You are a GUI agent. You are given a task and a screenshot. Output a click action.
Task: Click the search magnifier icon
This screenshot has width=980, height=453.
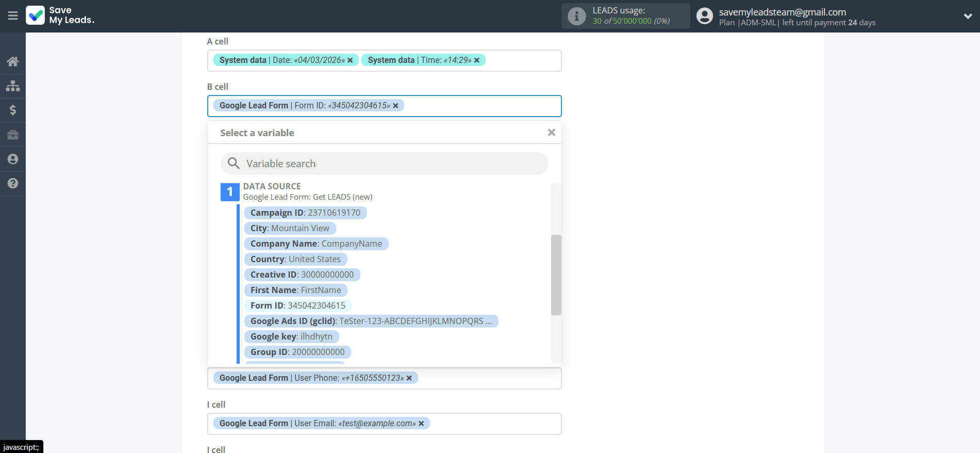tap(234, 164)
